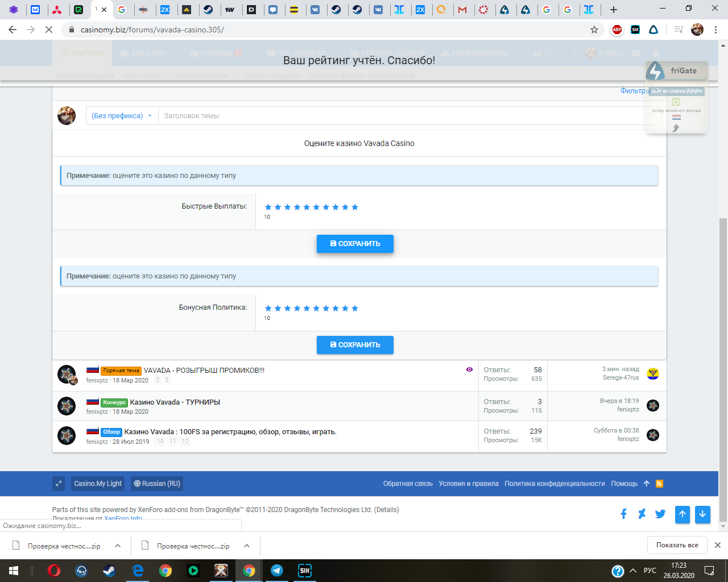Image resolution: width=728 pixels, height=582 pixels.
Task: Toggle the purple watched-eye icon on РОЗЫГРЫШ thread
Action: (x=469, y=369)
